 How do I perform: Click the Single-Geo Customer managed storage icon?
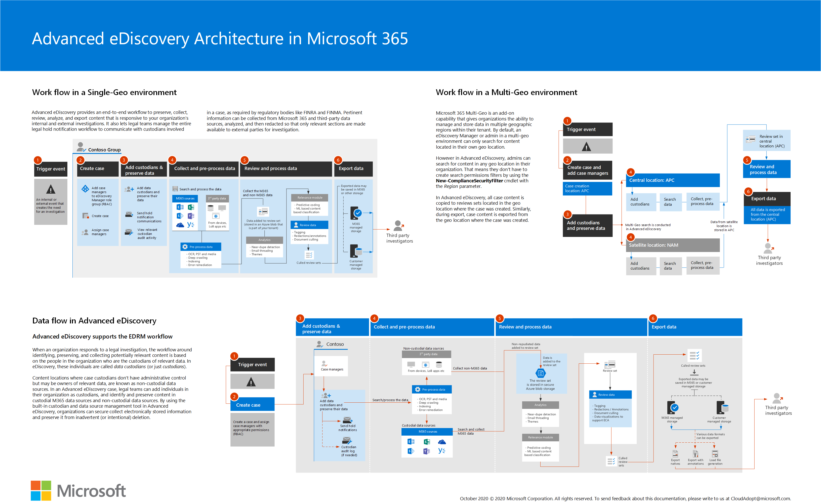tap(356, 251)
